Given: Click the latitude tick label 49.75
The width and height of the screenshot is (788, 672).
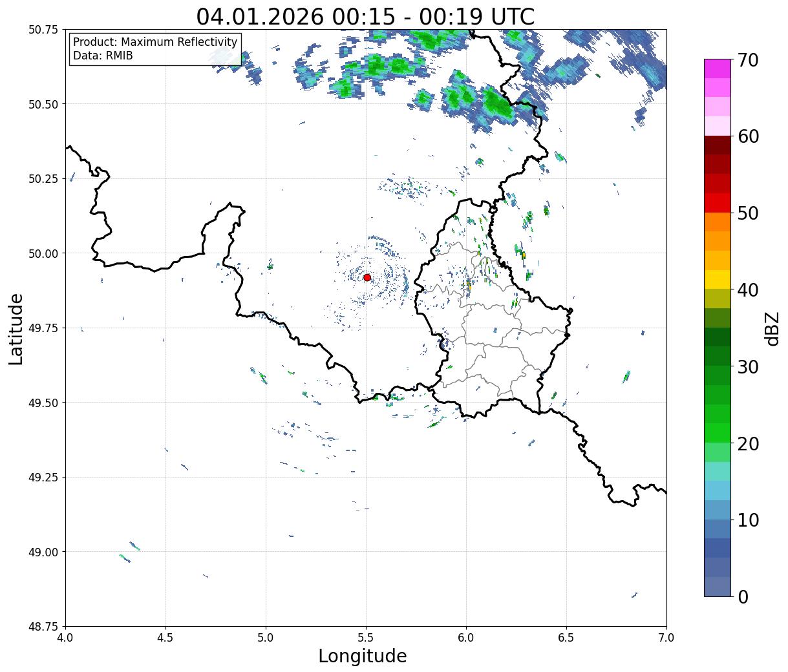Looking at the screenshot, I should (43, 328).
